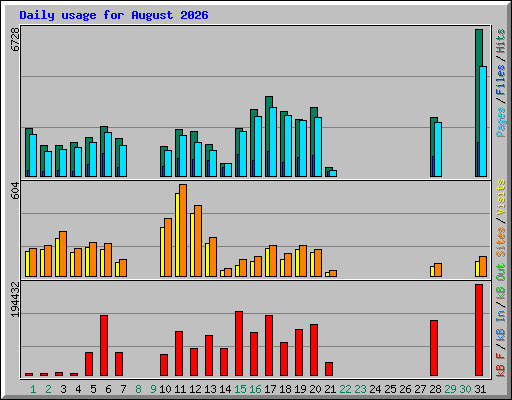Click day 6 on the x-axis
The image size is (512, 400).
108,389
